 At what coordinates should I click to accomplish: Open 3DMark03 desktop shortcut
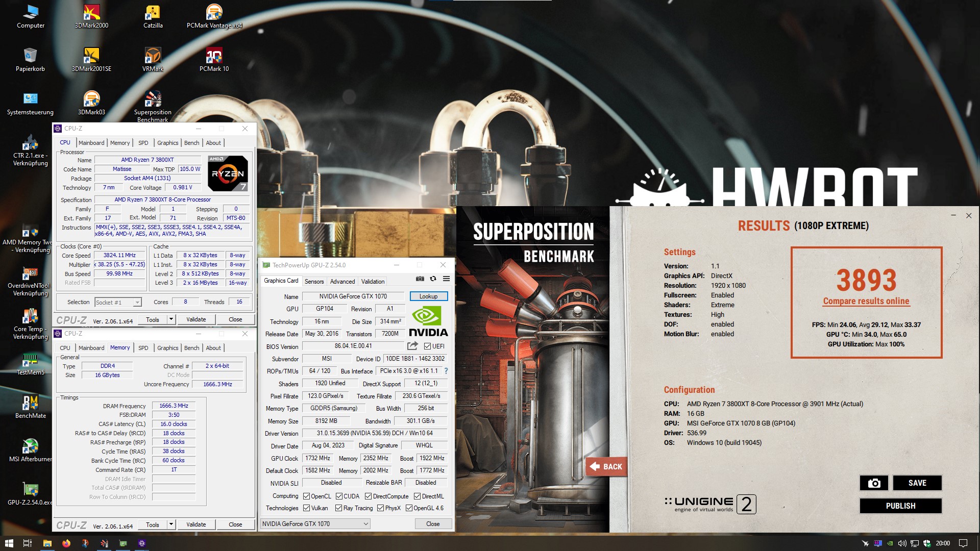coord(91,103)
